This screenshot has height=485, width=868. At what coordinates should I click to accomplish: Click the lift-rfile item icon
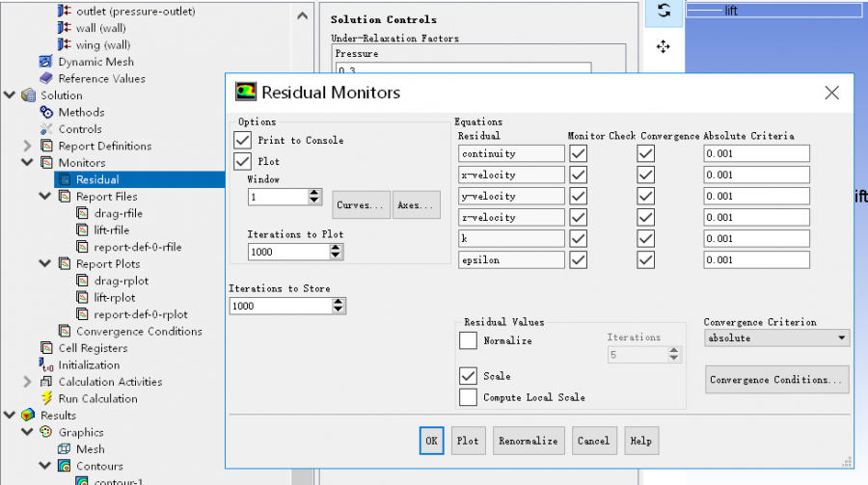[83, 229]
